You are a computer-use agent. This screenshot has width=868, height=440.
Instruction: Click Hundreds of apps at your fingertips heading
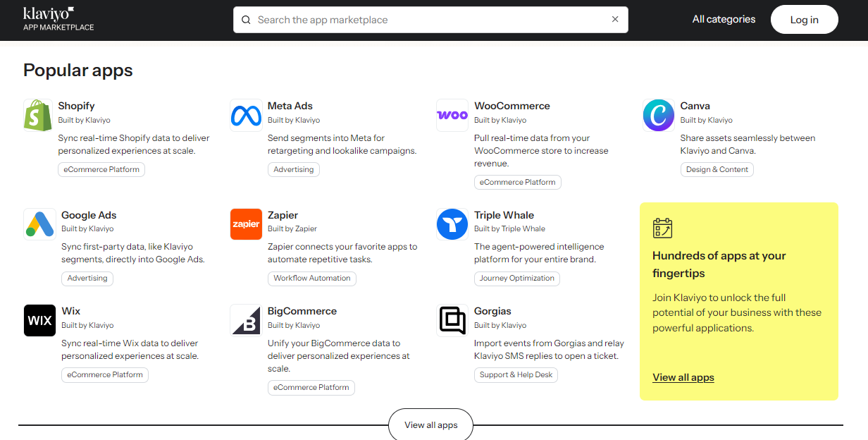click(x=719, y=264)
